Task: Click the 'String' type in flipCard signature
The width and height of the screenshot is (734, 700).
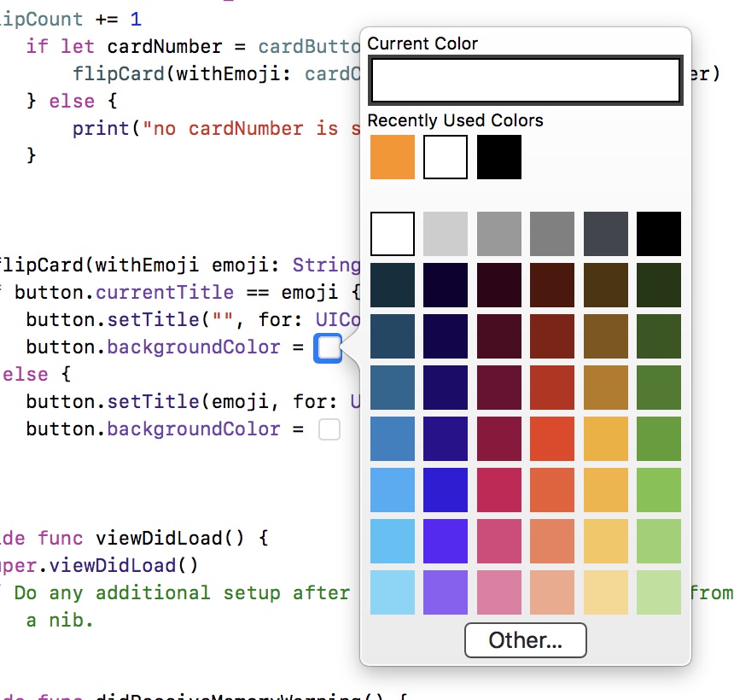Action: [326, 265]
